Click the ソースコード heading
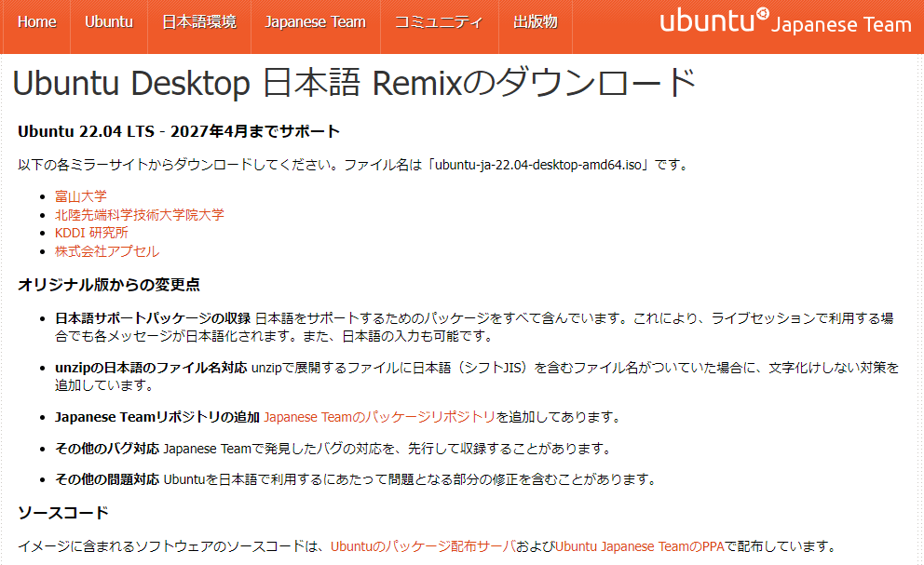 pyautogui.click(x=63, y=513)
